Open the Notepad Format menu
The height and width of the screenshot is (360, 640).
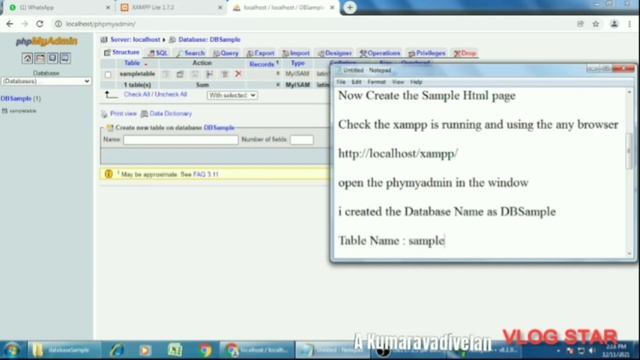coord(376,82)
